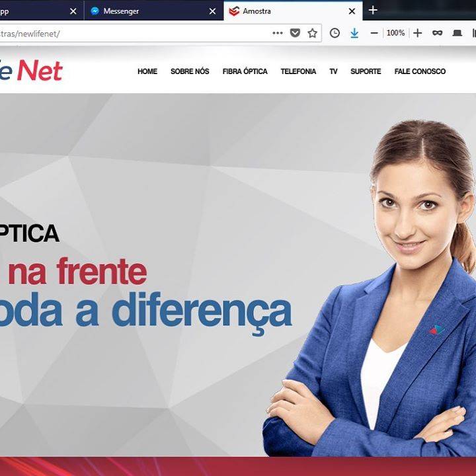Open the history clock icon
Screen dimensions: 476x476
point(335,33)
